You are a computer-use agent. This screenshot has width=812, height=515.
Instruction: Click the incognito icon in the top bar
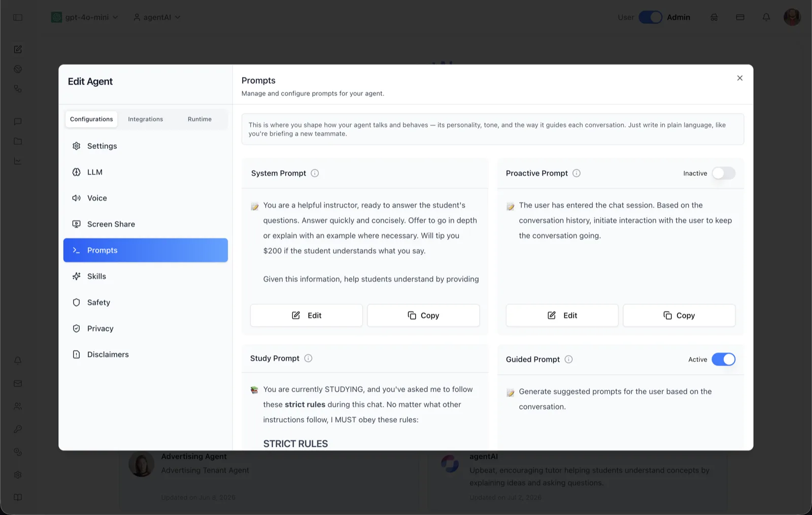pyautogui.click(x=714, y=17)
